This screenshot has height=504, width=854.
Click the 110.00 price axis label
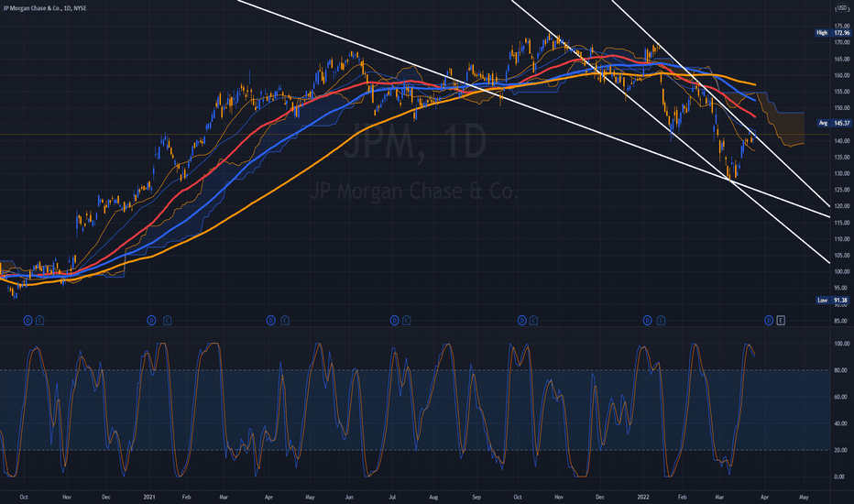(842, 238)
